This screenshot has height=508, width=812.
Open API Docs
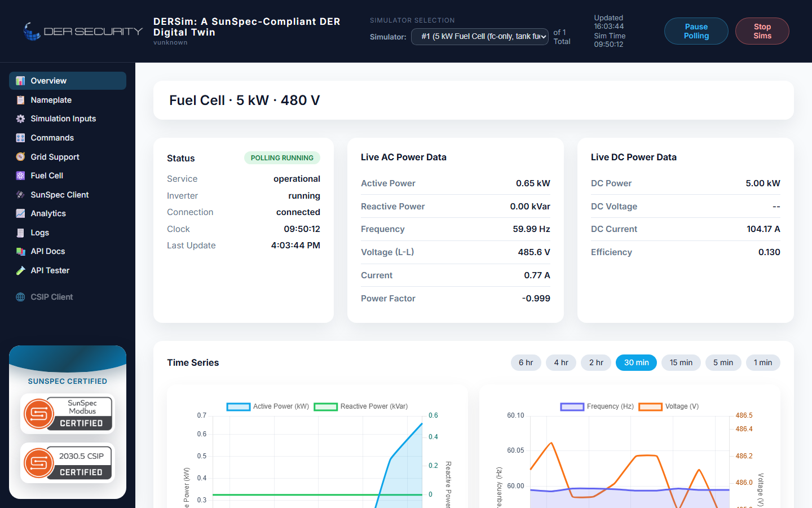pyautogui.click(x=68, y=251)
